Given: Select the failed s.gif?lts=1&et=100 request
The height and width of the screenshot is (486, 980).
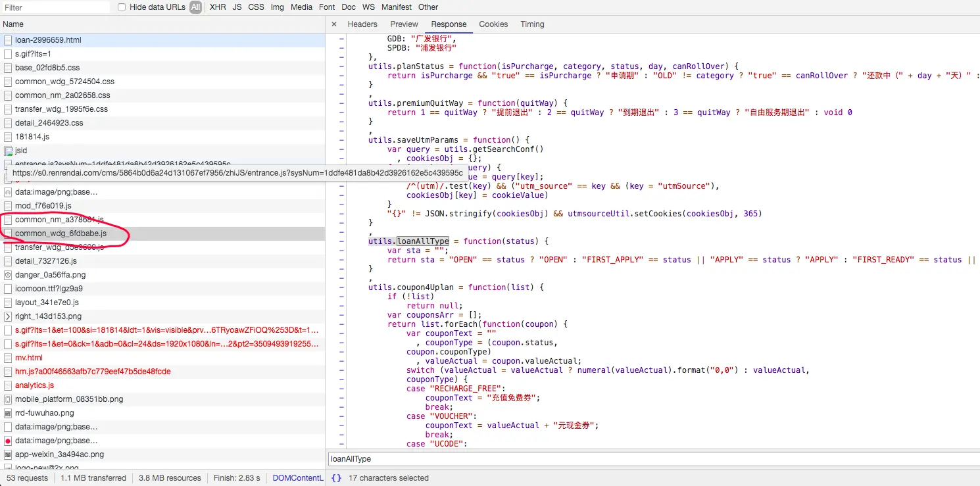Looking at the screenshot, I should click(162, 330).
